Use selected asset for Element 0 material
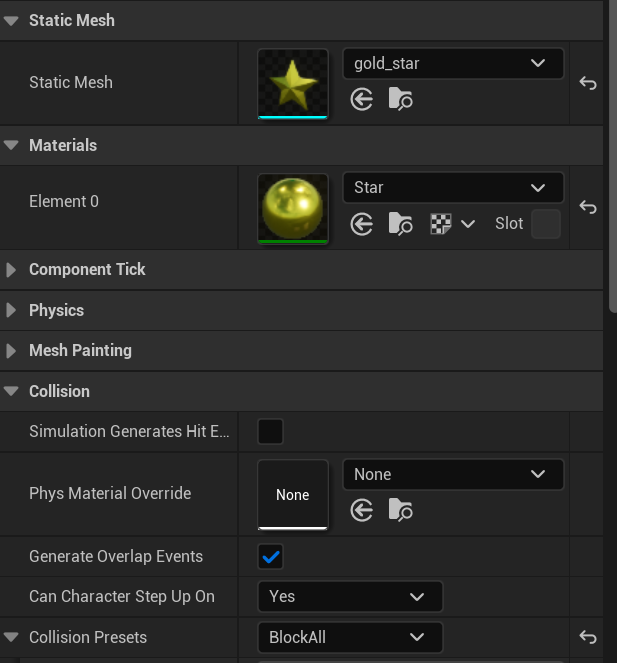Screen dimensions: 617x663 (x=362, y=224)
